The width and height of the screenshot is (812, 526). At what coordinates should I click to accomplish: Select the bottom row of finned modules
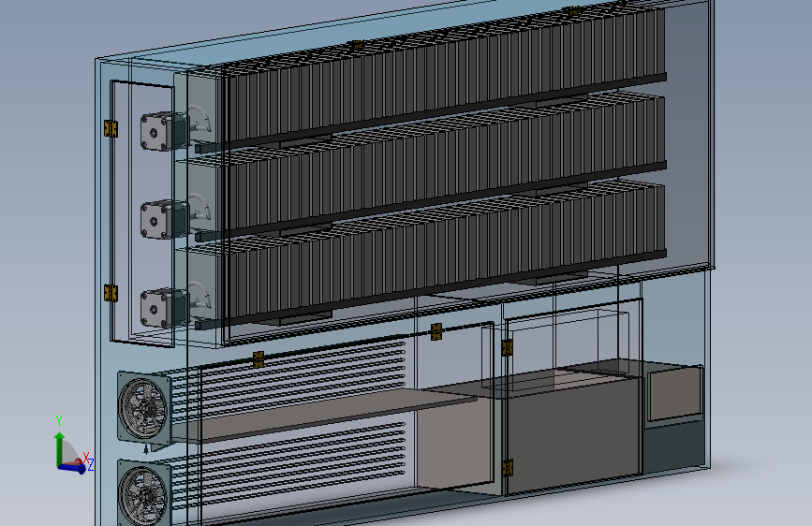coord(446,254)
